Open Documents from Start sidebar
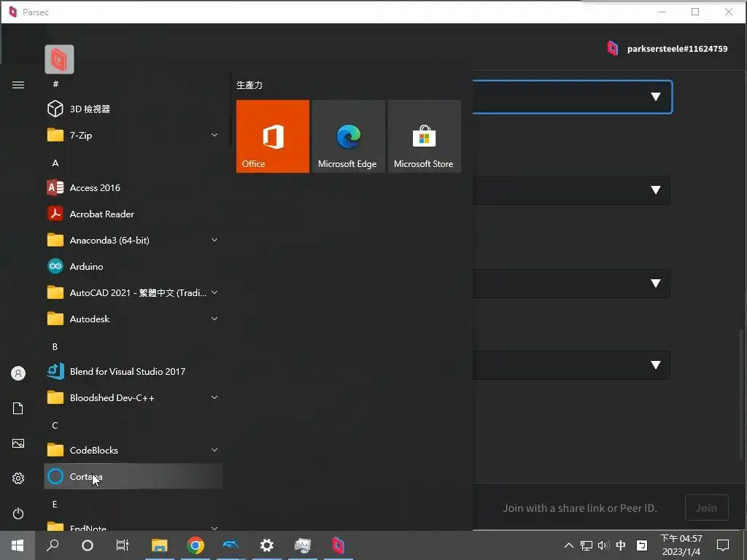Screen dimensions: 747x560 18,408
